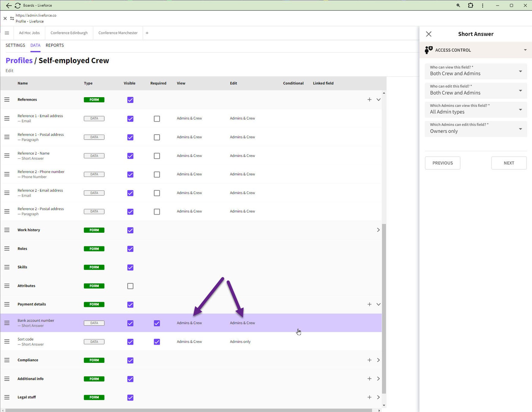Grab the drag handle for References row
Screen dimensions: 532x412
click(7, 100)
